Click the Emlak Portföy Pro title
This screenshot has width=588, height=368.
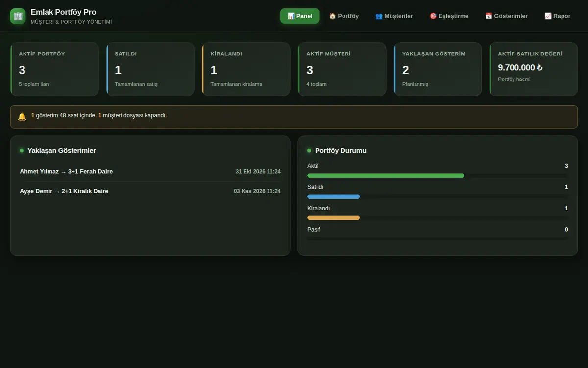tap(63, 12)
